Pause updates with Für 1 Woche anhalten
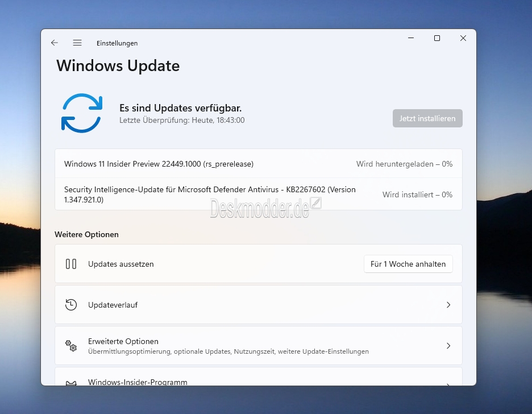 tap(408, 264)
